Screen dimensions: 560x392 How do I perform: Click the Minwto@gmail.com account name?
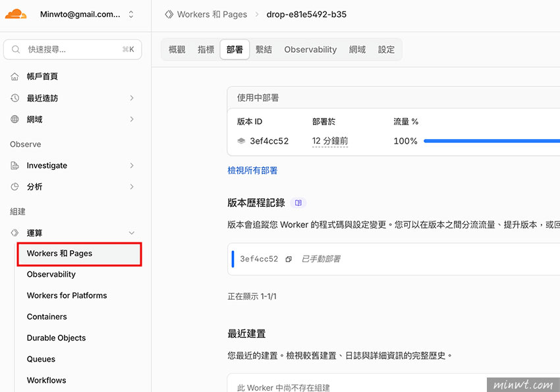(x=80, y=14)
